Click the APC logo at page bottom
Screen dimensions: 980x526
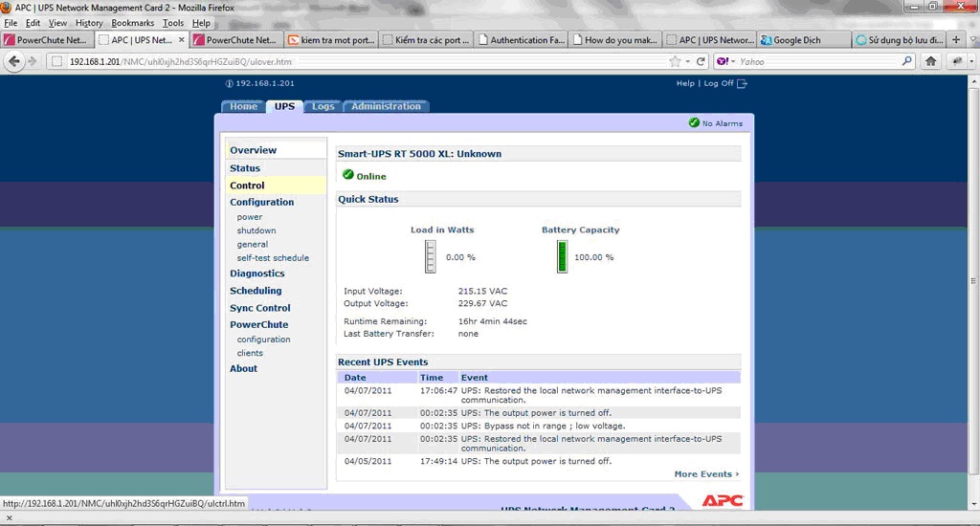(x=723, y=500)
